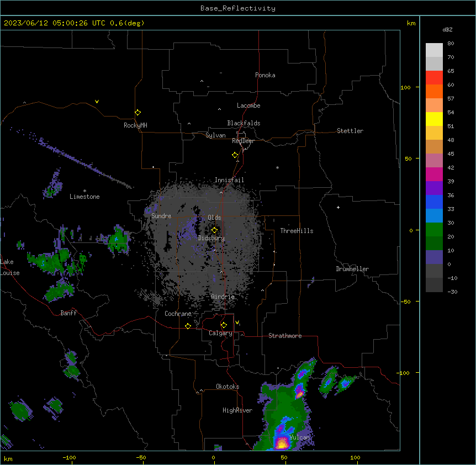
Task: Click the yellow diamond marker near RockyMH
Action: point(137,112)
